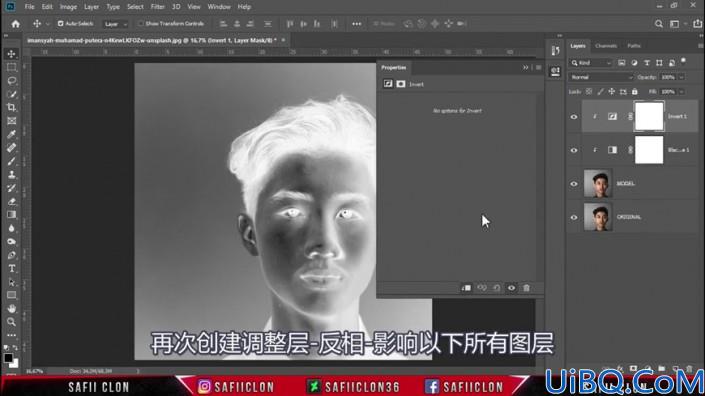Hide the ORIGINAL layer
Screen dimensions: 705x396
[574, 217]
